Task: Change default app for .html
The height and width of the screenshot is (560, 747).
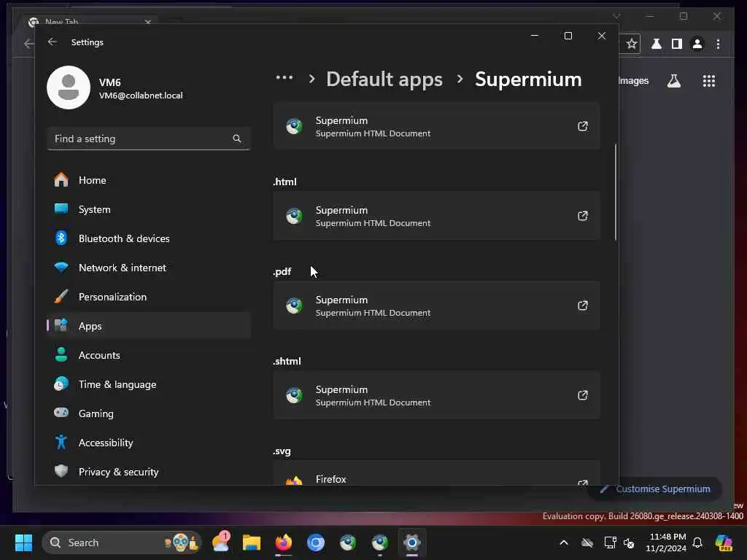Action: click(436, 216)
